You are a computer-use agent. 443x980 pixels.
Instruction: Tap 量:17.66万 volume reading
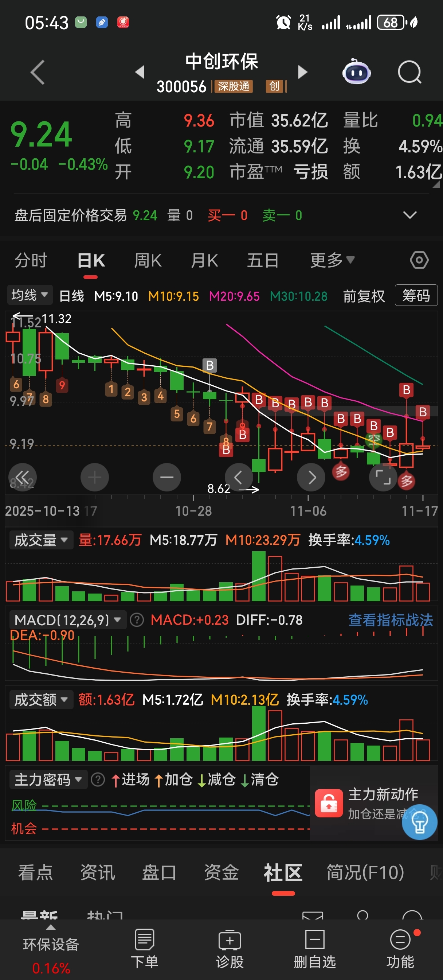[110, 540]
